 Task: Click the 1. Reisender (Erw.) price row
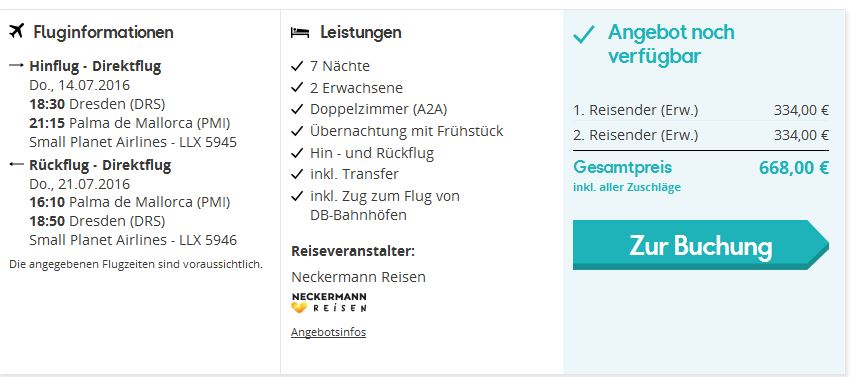[x=701, y=110]
